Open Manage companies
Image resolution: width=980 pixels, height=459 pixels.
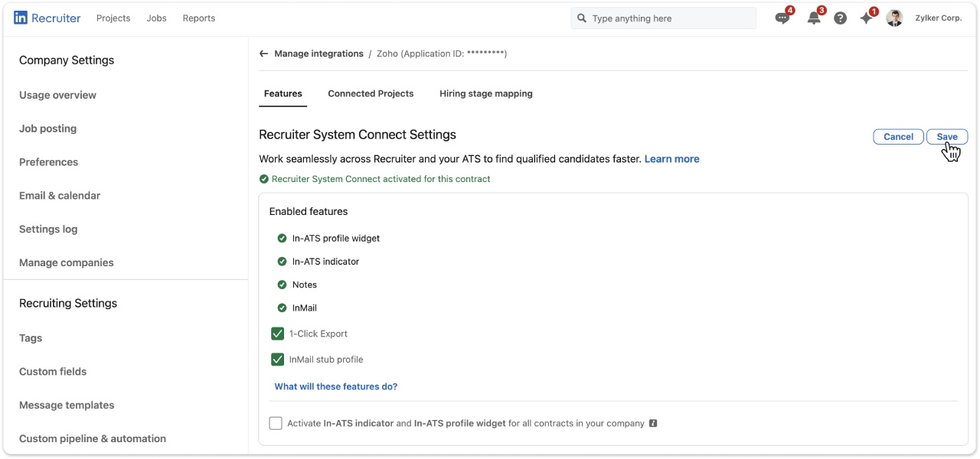point(67,262)
